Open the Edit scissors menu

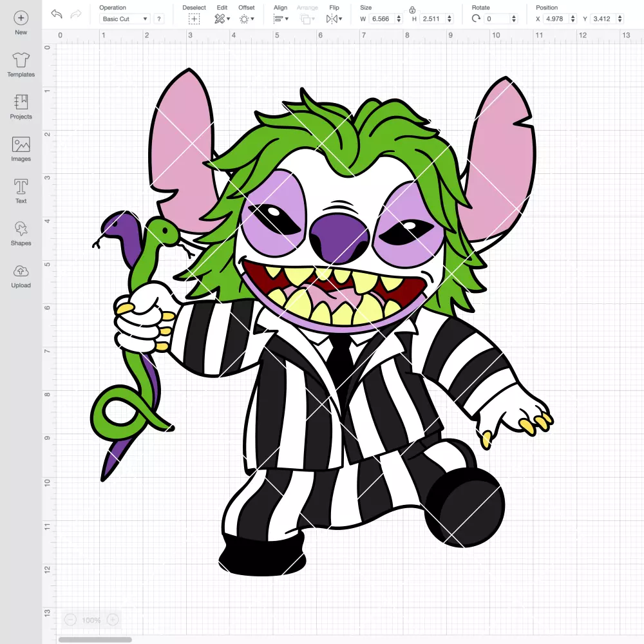click(222, 19)
